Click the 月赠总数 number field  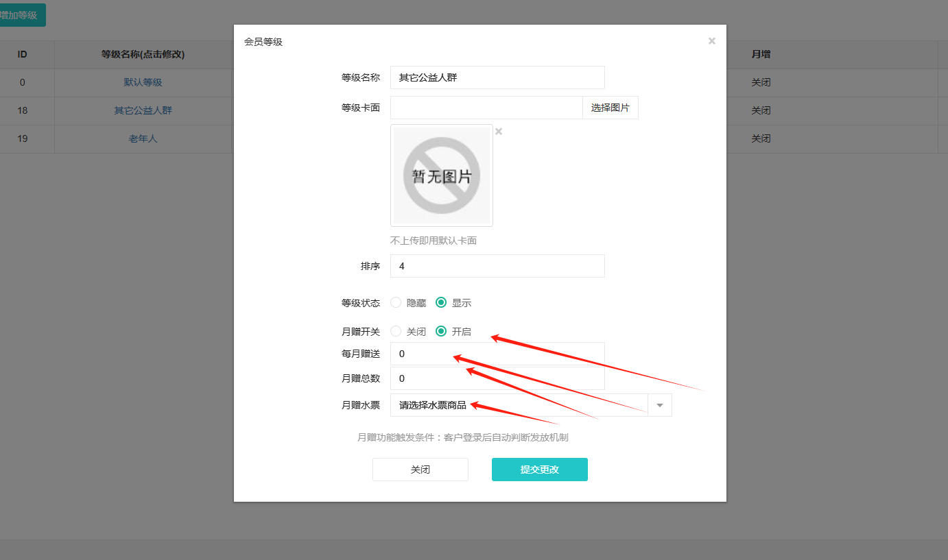click(x=497, y=378)
